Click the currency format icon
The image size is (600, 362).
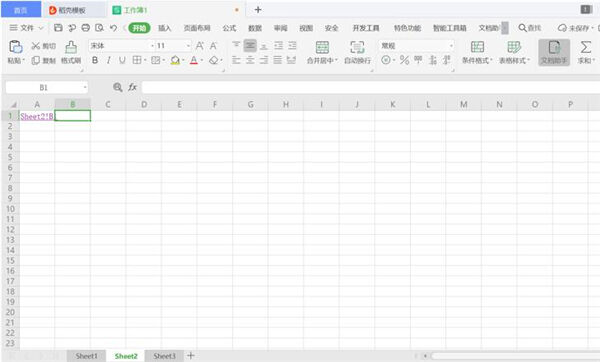[x=386, y=60]
